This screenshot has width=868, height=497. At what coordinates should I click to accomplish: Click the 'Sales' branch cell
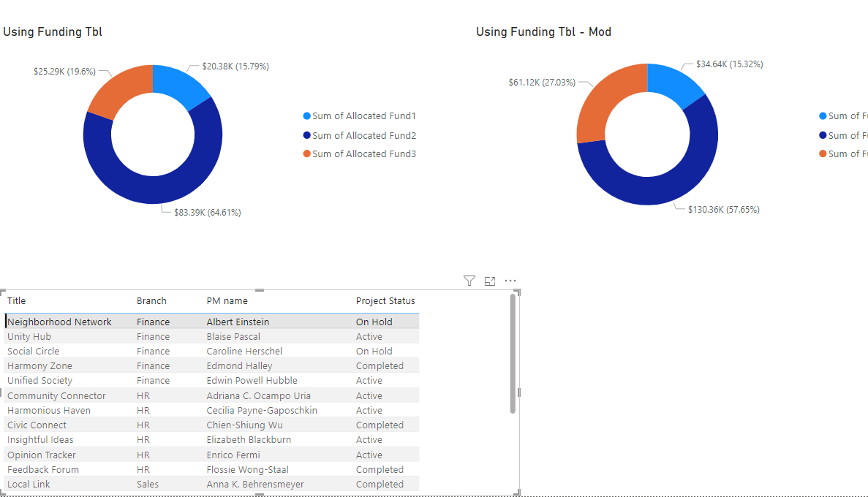coord(148,484)
